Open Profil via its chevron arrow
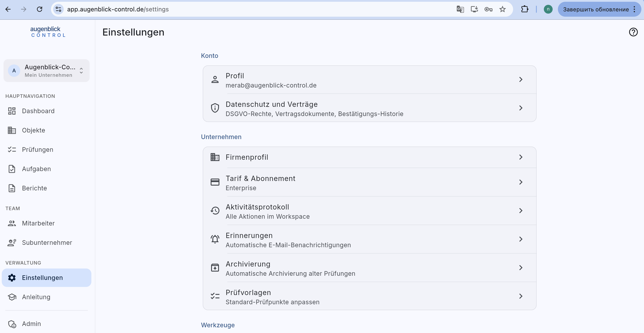This screenshot has width=644, height=333. [521, 79]
